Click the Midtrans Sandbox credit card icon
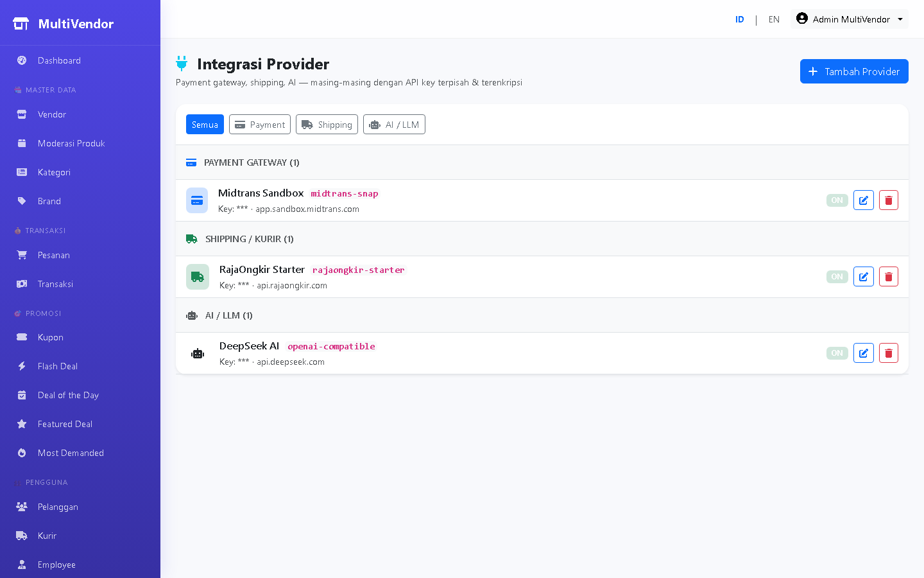This screenshot has height=578, width=924. pos(197,200)
